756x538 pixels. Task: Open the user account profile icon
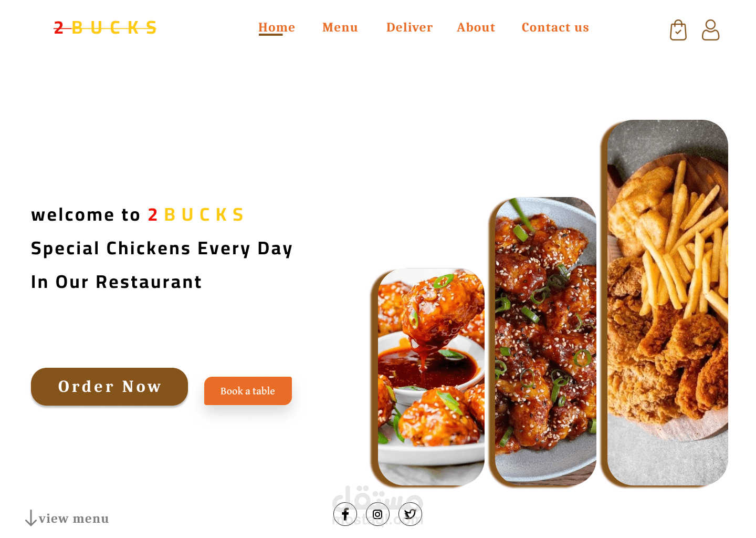click(x=710, y=30)
